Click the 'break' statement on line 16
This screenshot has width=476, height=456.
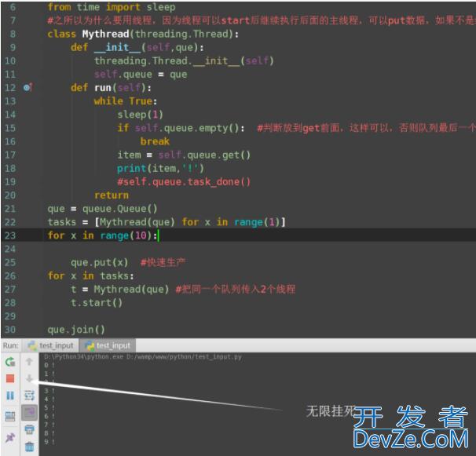pyautogui.click(x=155, y=141)
